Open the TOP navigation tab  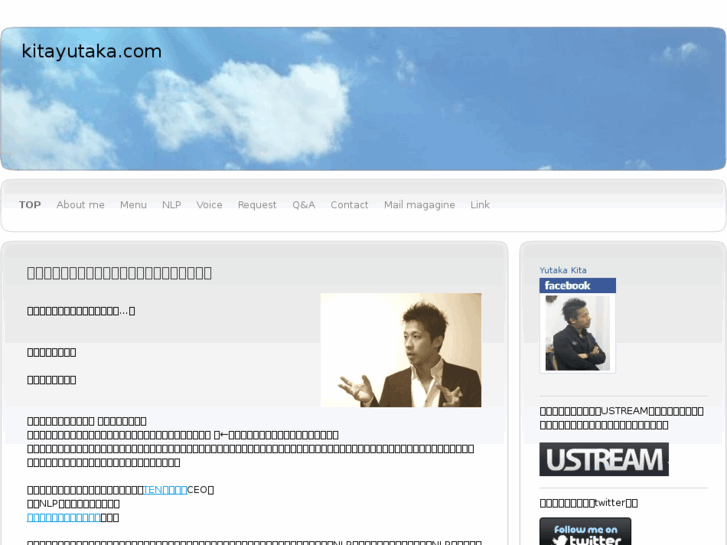click(30, 205)
